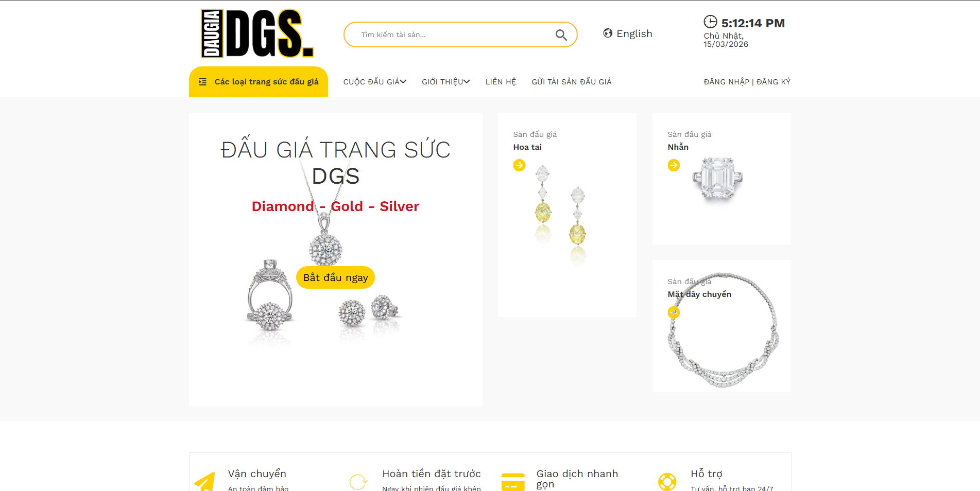The image size is (980, 491).
Task: Click the paper plane Vận chuyển icon
Action: [x=205, y=482]
